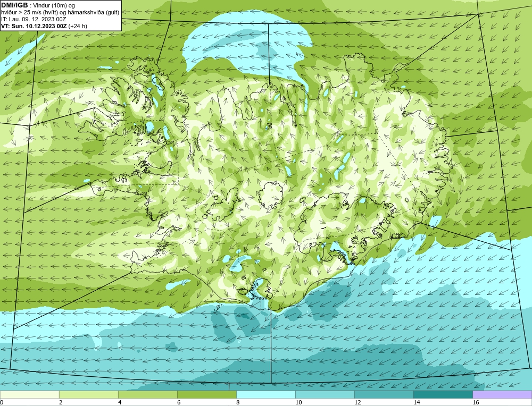Click the cyan 10–12 legend swatch
Viewport: 532px width, 406px height.
(x=325, y=394)
